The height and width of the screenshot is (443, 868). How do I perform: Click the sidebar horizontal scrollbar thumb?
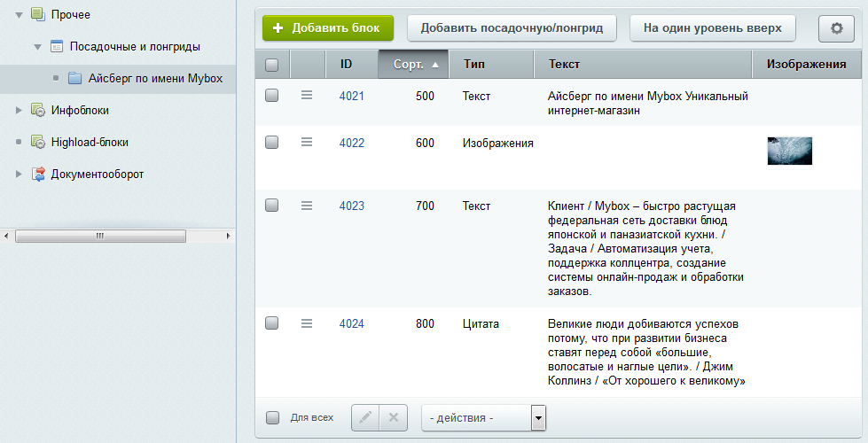coord(100,237)
